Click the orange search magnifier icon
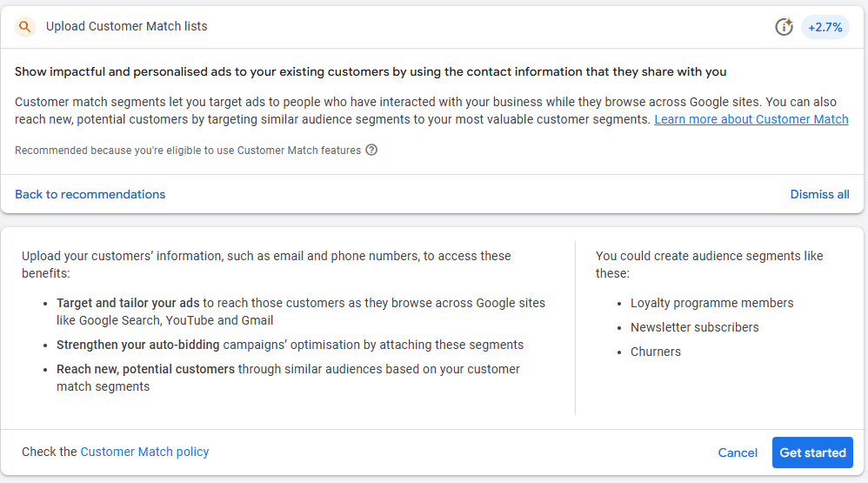The height and width of the screenshot is (483, 868). [x=25, y=27]
